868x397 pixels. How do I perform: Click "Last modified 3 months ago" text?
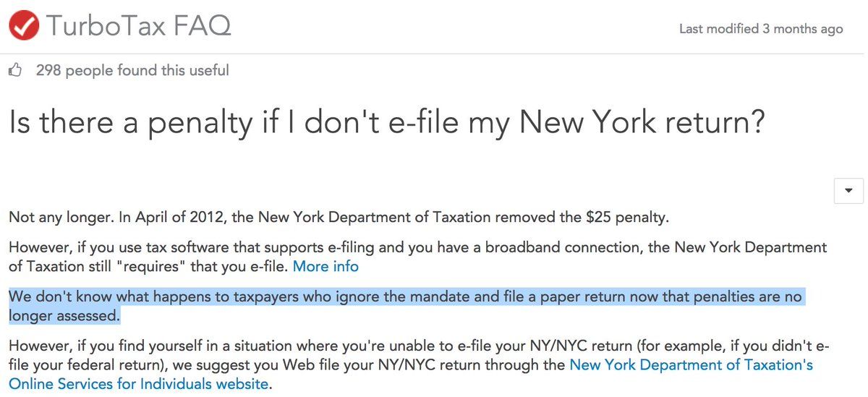tap(761, 29)
